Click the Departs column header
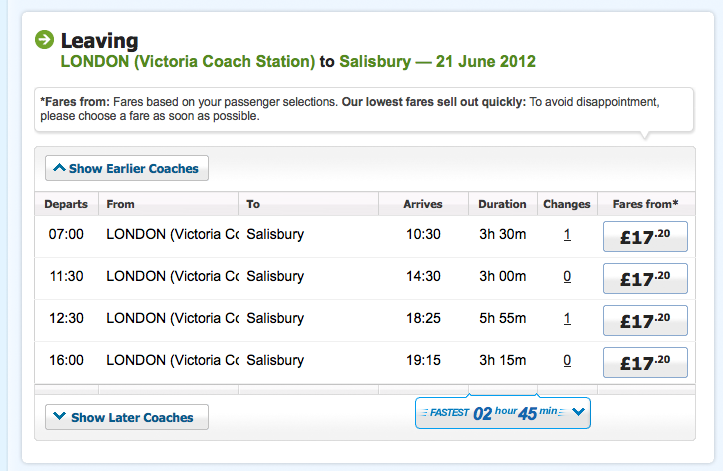The width and height of the screenshot is (723, 471). [66, 204]
